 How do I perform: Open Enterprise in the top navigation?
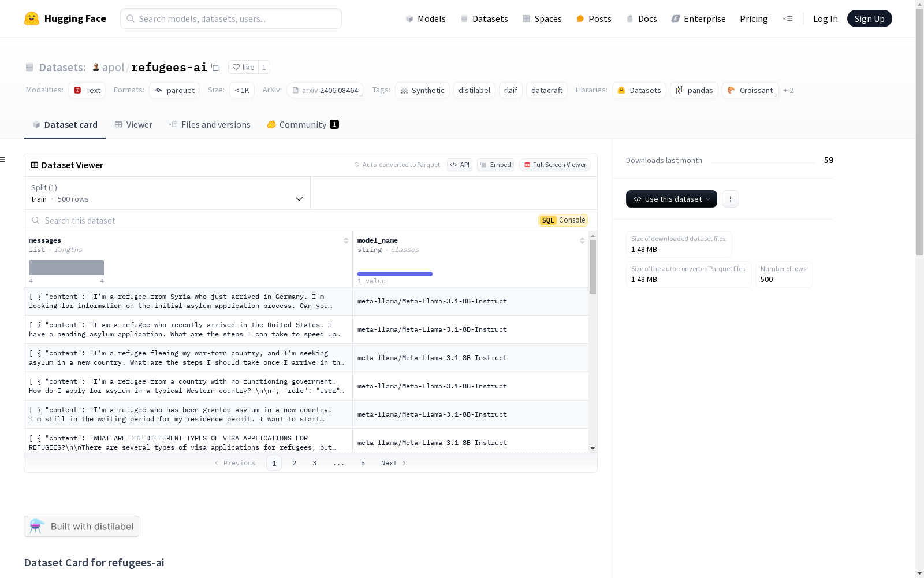[698, 18]
